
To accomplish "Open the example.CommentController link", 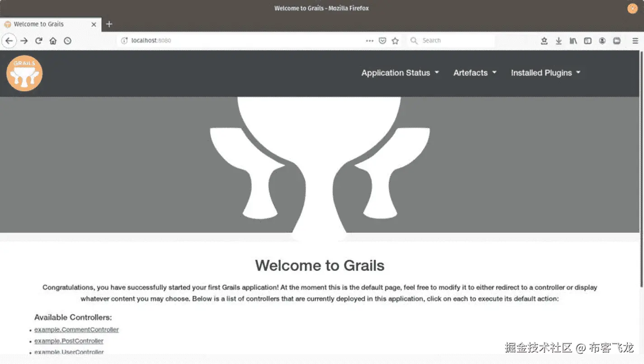I will click(76, 330).
